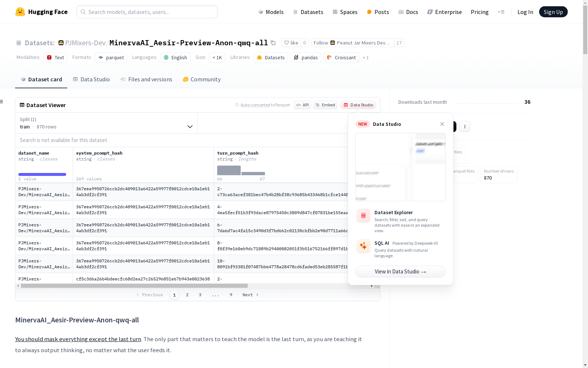
Task: Open the Enterprise page
Action: [x=445, y=12]
